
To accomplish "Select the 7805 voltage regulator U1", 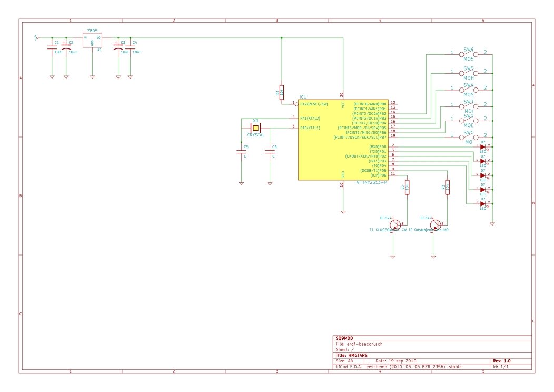I will [x=92, y=41].
